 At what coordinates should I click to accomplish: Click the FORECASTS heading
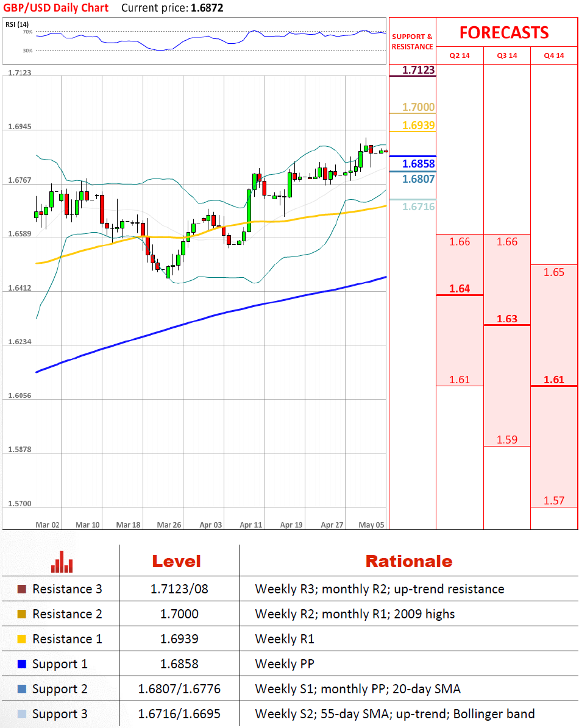click(504, 32)
